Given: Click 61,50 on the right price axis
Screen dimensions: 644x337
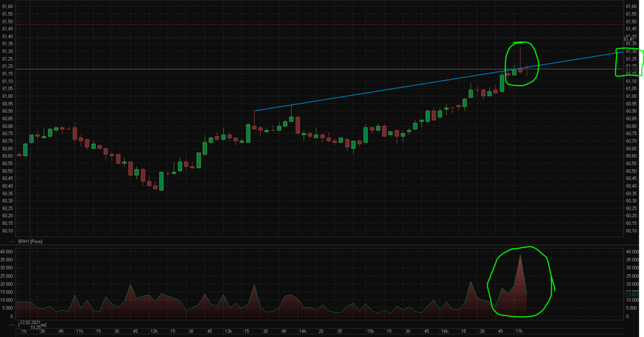Looking at the screenshot, I should pyautogui.click(x=632, y=21).
